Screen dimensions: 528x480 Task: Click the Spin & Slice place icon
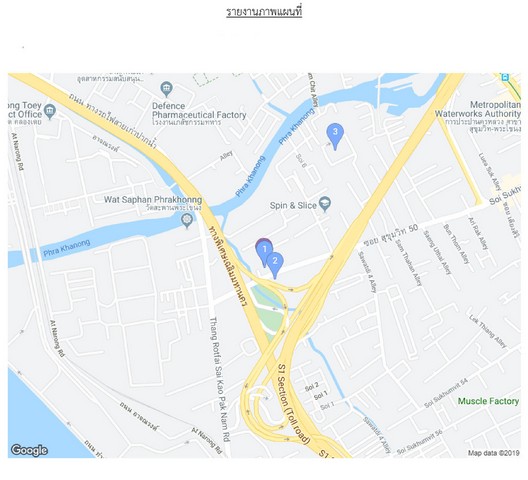click(x=325, y=205)
